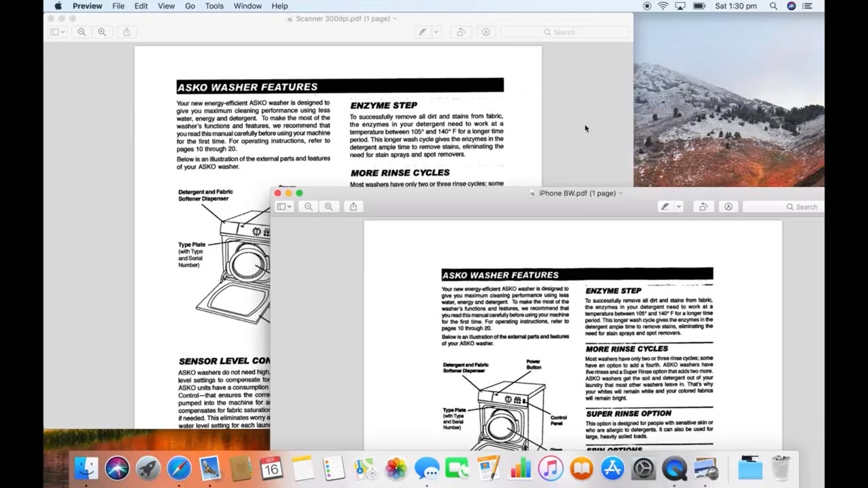Screen dimensions: 868x488
Task: Open QuickTime Player from the Dock
Action: pos(675,468)
